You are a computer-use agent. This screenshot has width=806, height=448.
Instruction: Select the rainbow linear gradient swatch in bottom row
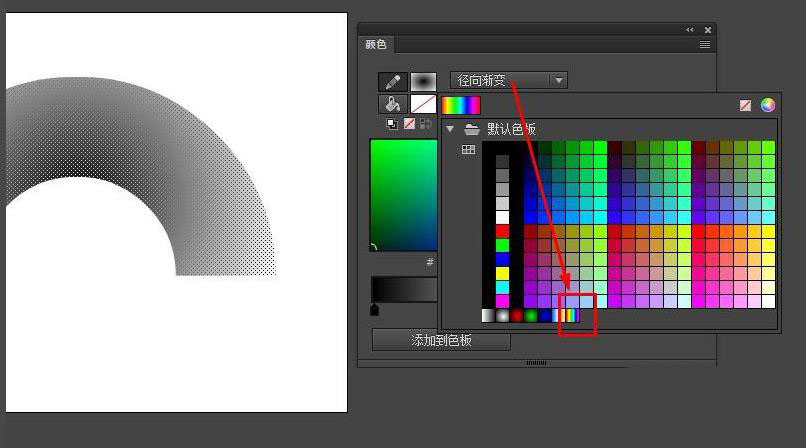point(572,315)
